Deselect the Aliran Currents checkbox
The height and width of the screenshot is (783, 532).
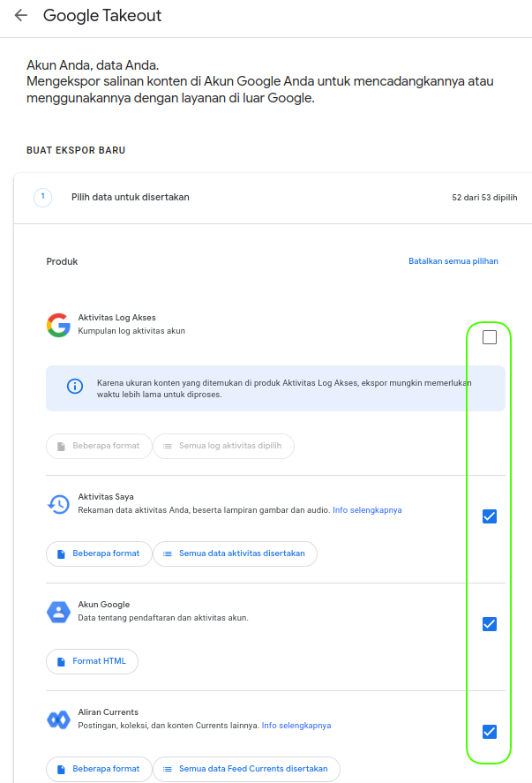[490, 731]
